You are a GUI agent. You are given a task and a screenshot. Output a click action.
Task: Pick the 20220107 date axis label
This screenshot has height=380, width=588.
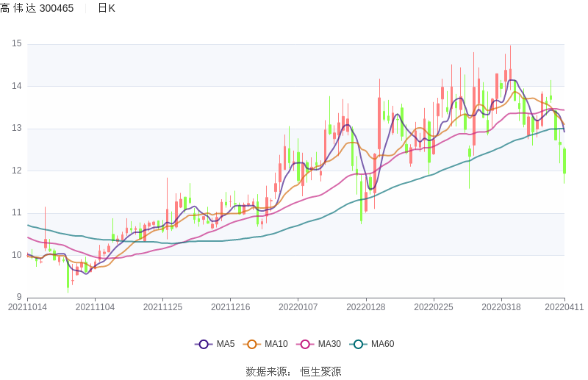[x=298, y=307]
